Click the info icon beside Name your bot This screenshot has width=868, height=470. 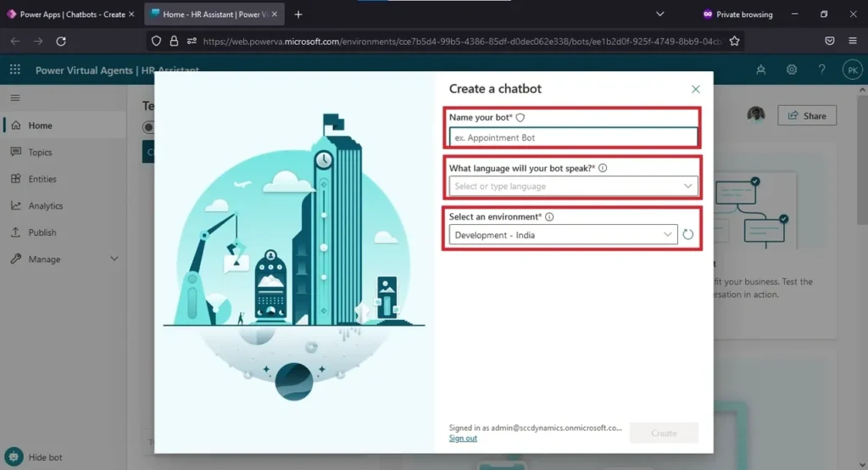[x=520, y=117]
